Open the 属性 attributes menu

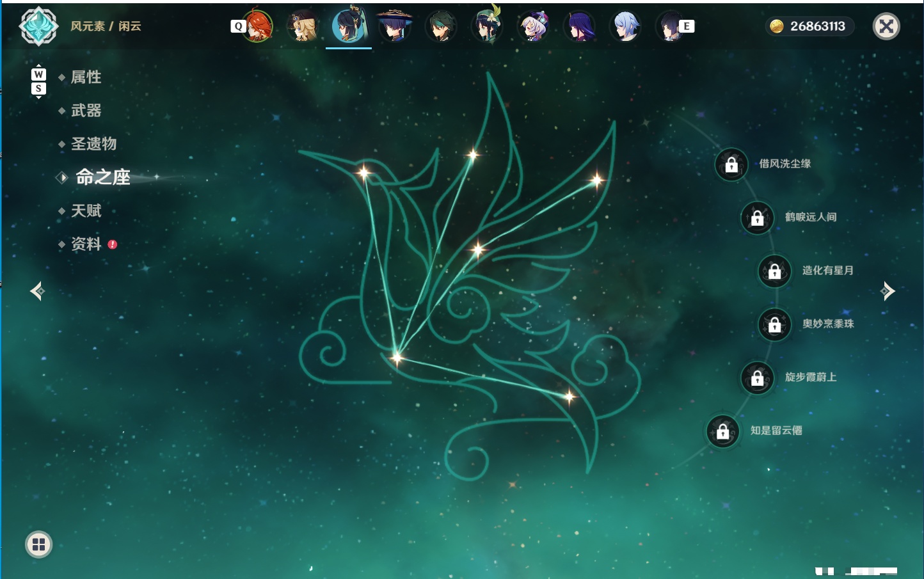point(86,77)
